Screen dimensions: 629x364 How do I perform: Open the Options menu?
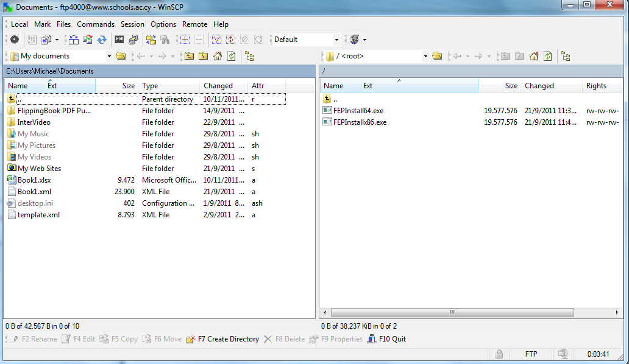tap(163, 24)
